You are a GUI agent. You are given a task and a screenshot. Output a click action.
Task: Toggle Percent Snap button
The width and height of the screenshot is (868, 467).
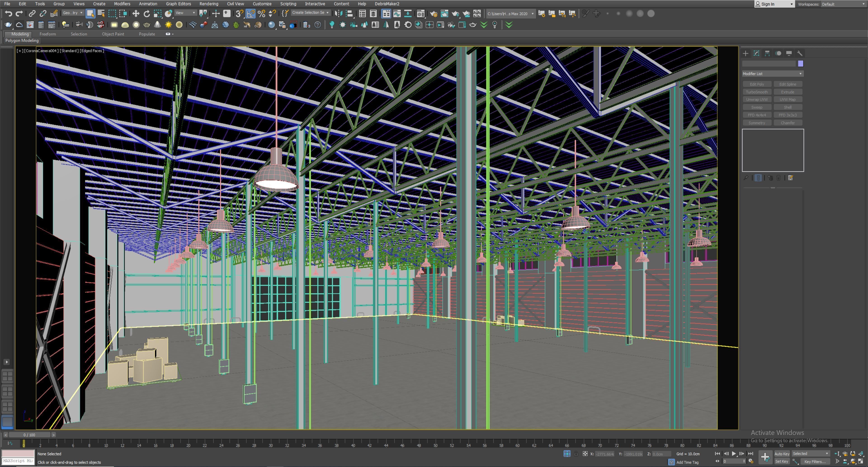(262, 14)
